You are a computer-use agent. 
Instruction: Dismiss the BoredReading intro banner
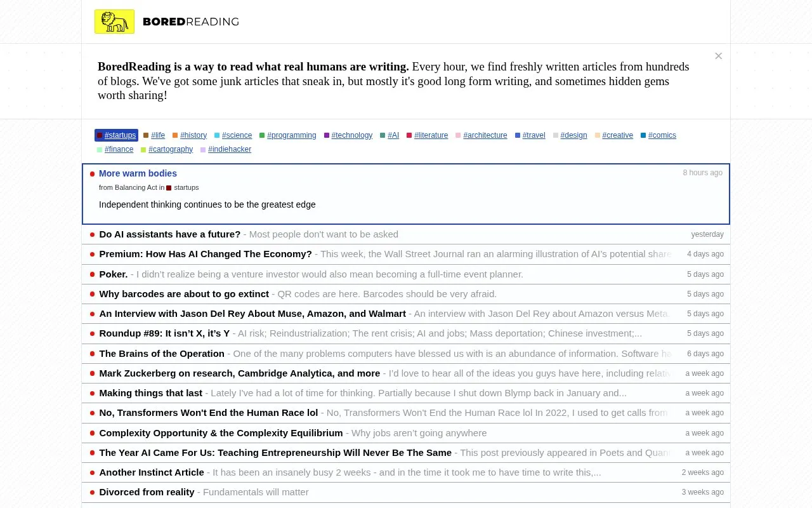719,56
